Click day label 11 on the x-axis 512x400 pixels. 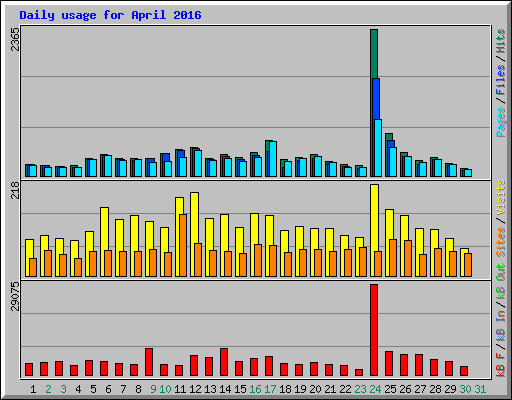coord(180,389)
